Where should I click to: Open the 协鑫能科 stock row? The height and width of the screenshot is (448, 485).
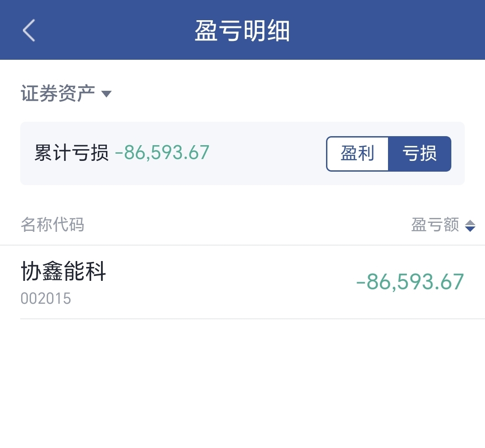click(242, 282)
